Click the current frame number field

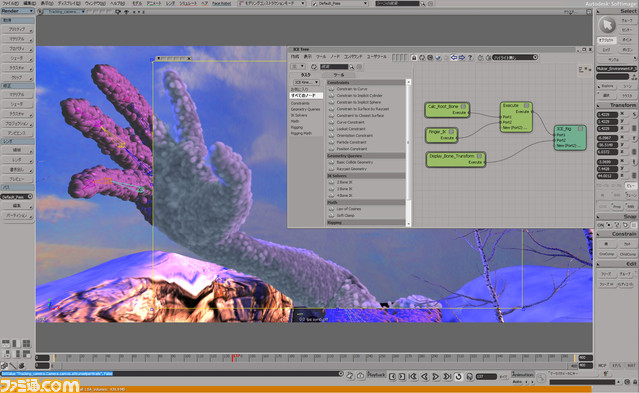pos(486,376)
